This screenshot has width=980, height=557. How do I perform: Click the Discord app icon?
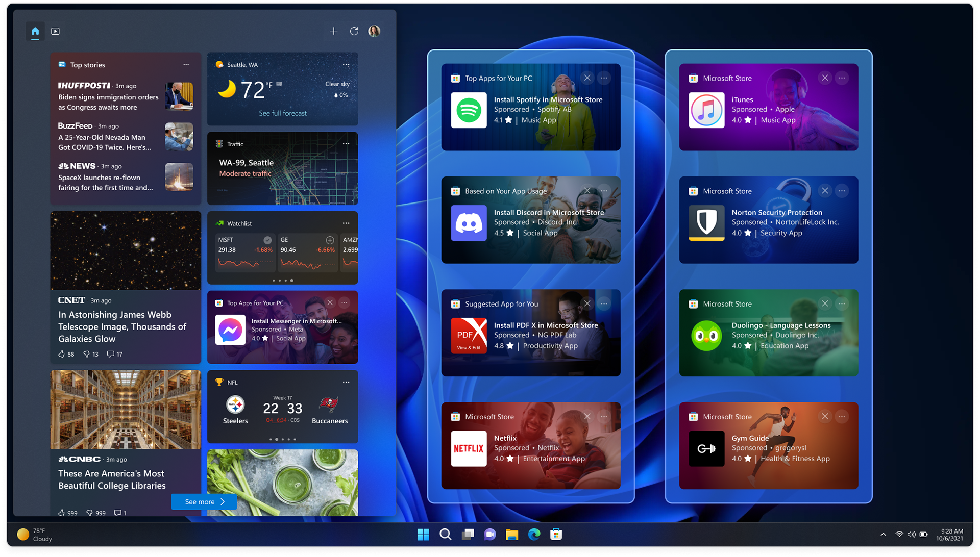pyautogui.click(x=469, y=223)
